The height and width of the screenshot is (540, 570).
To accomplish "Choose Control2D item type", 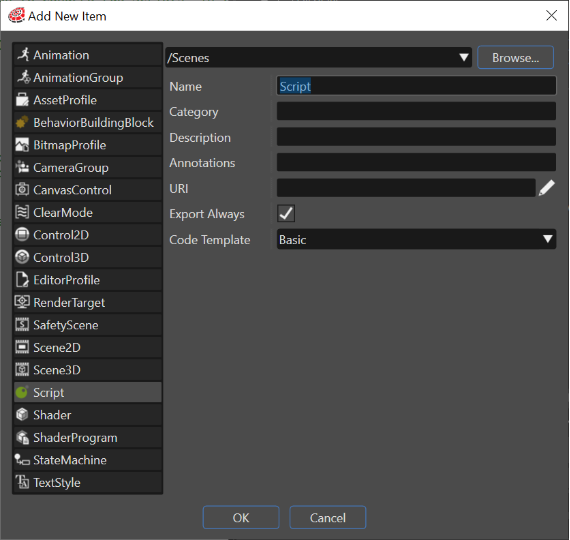I will 88,235.
